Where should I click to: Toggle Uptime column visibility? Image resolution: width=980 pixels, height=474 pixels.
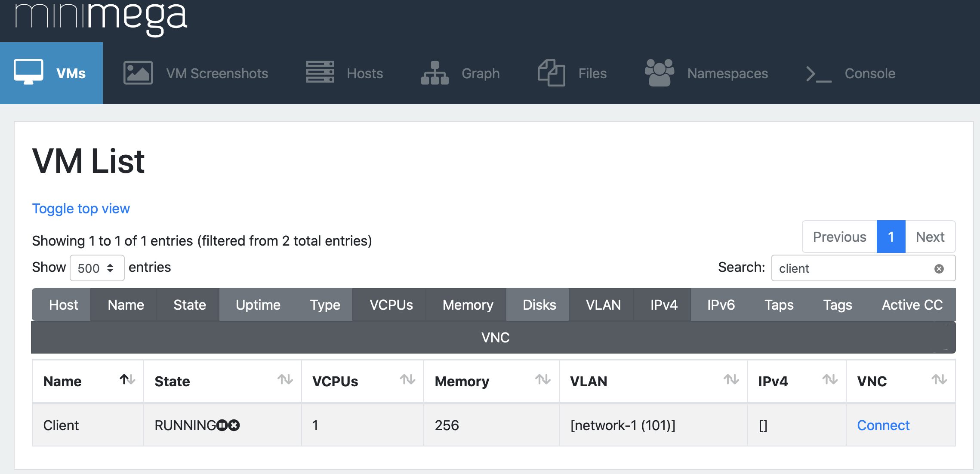[257, 305]
